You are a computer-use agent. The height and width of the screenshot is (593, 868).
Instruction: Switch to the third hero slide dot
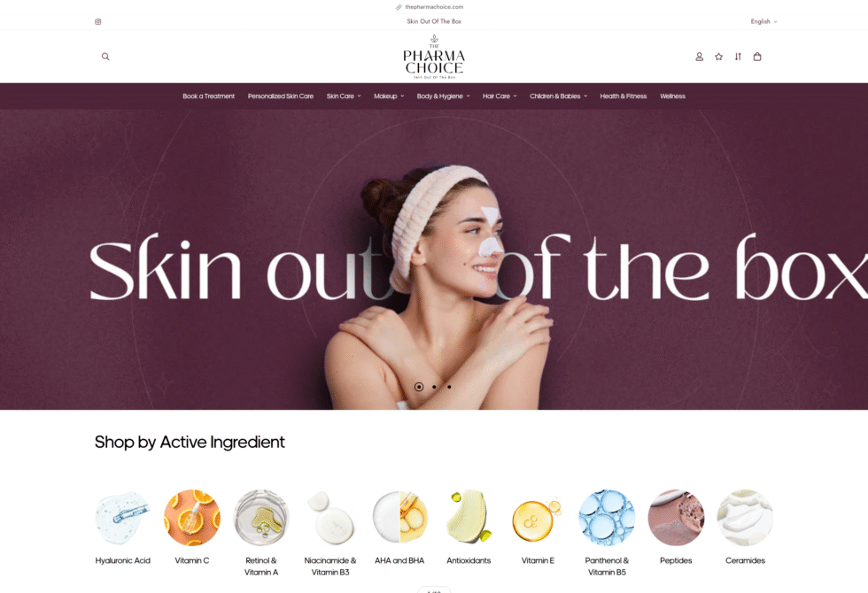[449, 387]
